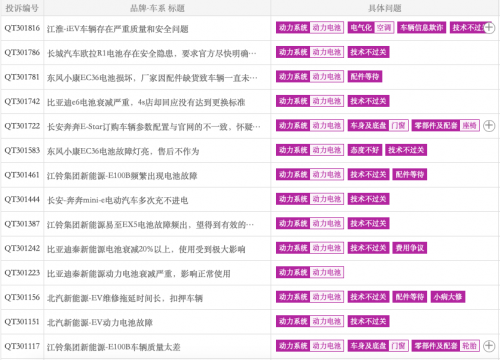Open the 东风小康EC36电池故障灯亮 complaint
This screenshot has width=500, height=360.
(123, 151)
